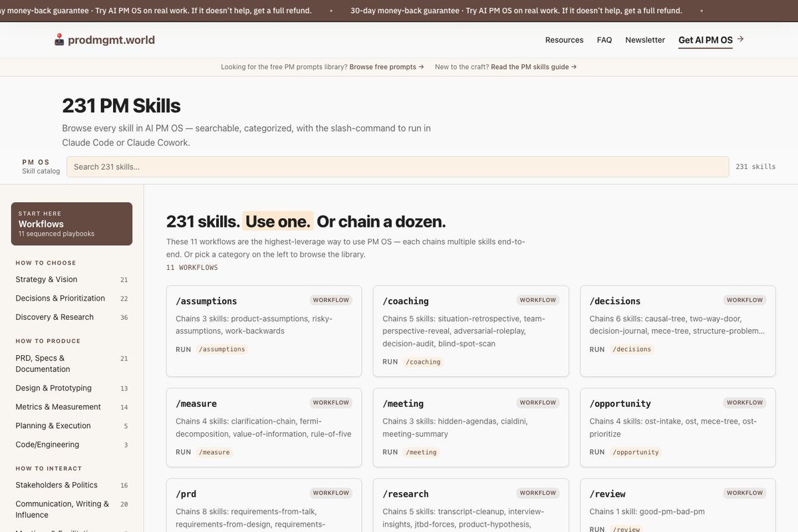Select Code/Engineering category
Image resolution: width=798 pixels, height=532 pixels.
(x=72, y=445)
